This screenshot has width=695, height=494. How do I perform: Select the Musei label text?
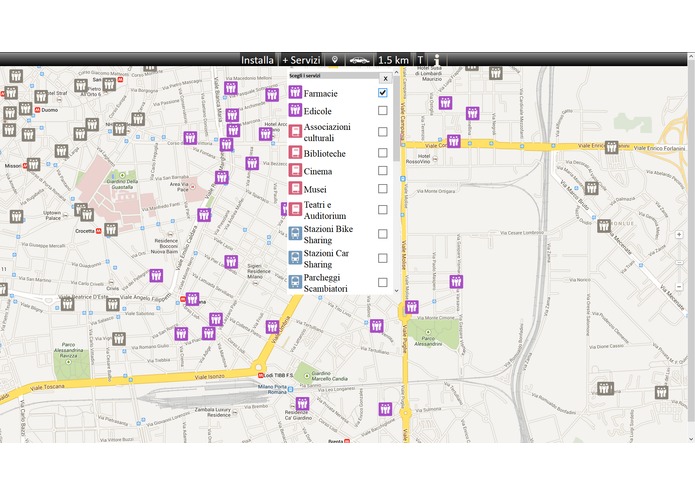coord(315,190)
